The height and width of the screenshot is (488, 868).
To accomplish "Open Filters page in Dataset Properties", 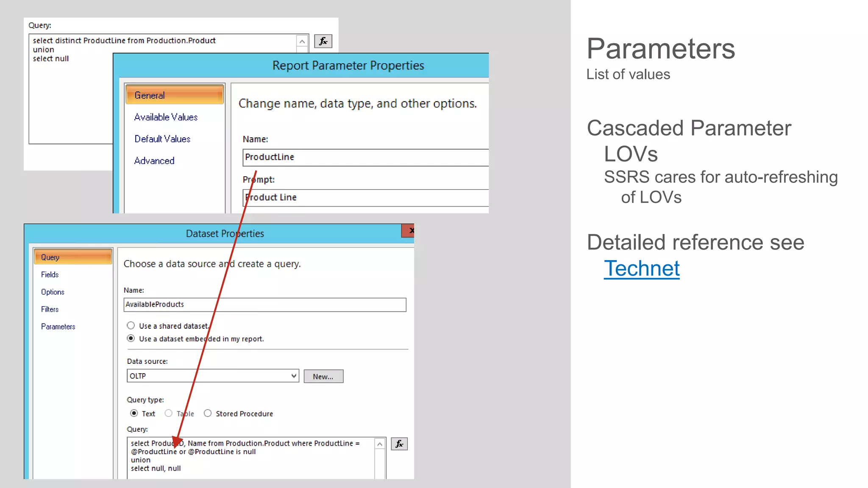I will (x=50, y=309).
